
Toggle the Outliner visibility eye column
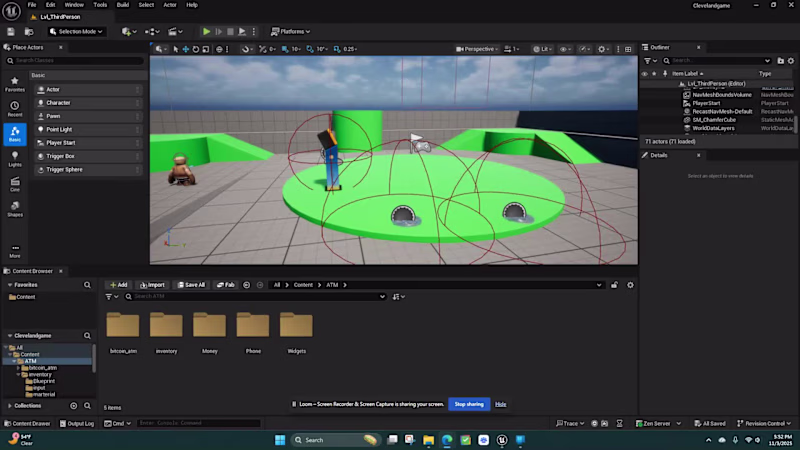pos(645,73)
